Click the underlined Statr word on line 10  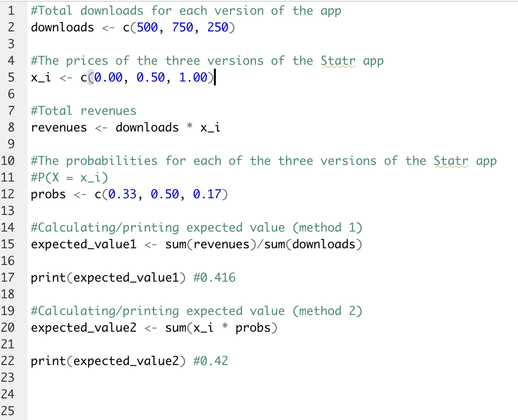pos(451,160)
